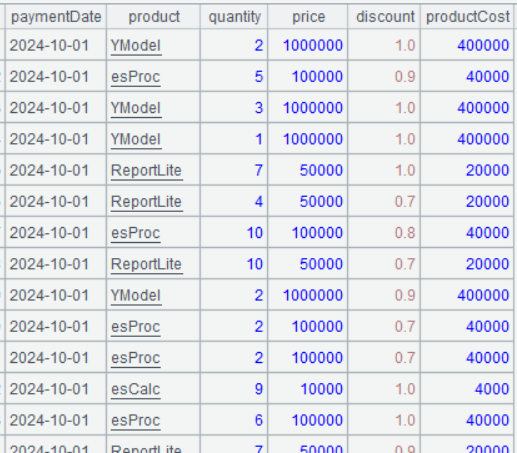The width and height of the screenshot is (517, 453).
Task: Select the paymentDate column header
Action: click(x=56, y=16)
